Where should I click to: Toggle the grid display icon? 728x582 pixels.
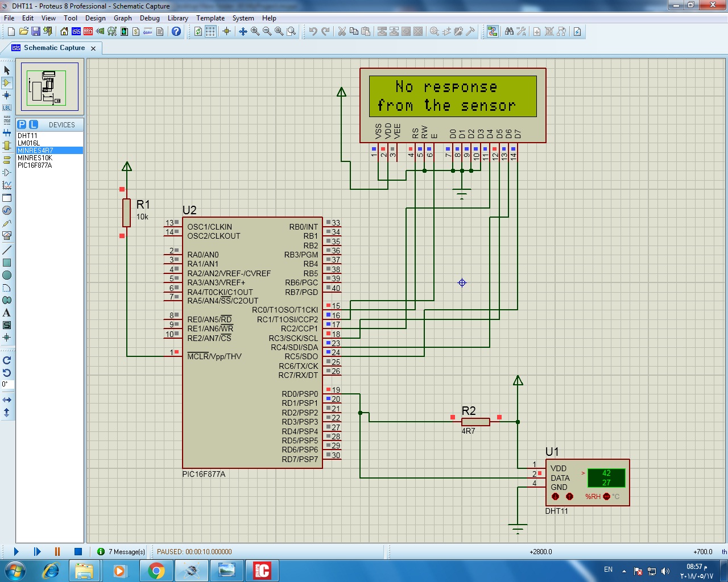pos(210,31)
